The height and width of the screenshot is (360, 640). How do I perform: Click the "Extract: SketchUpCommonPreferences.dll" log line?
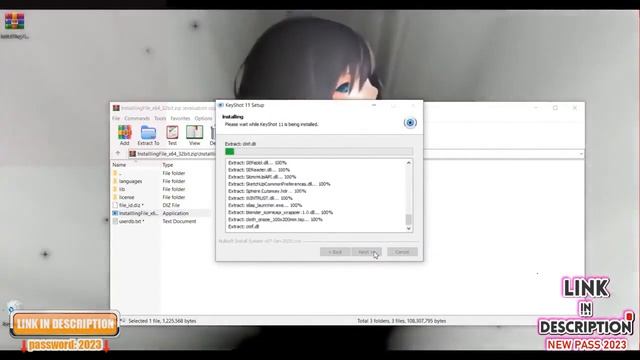click(279, 184)
